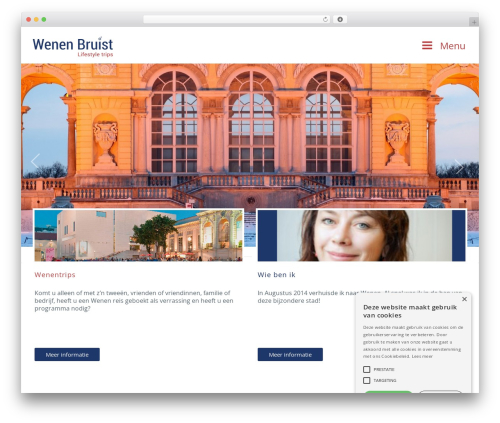500x423 pixels.
Task: Click the white outlined cookie button
Action: [440, 392]
